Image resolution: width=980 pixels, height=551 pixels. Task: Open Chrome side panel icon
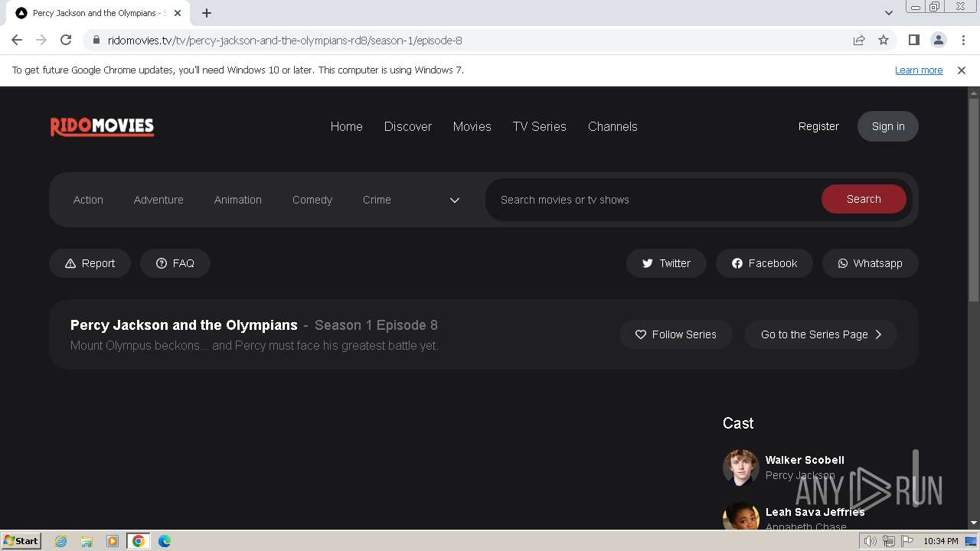coord(913,40)
